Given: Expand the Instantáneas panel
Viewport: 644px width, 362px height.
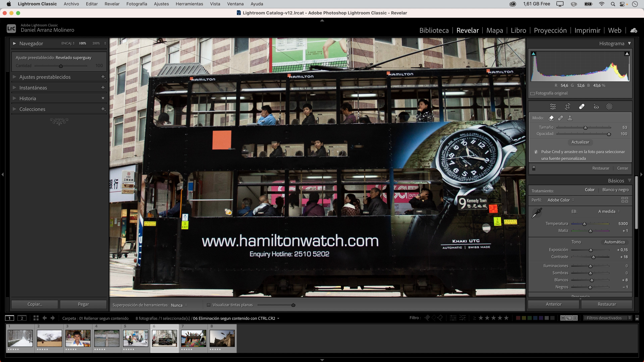Looking at the screenshot, I should [x=14, y=88].
